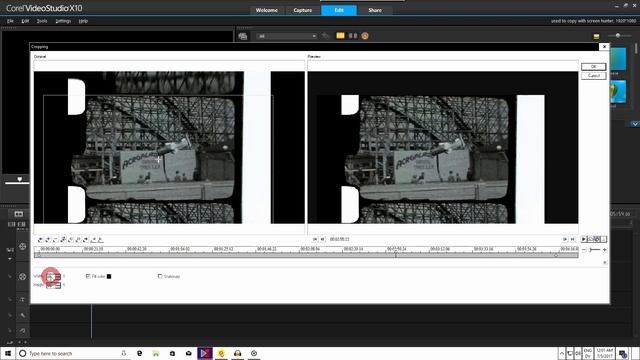
Task: Click the end keyframe near the timeline's right
Action: [556, 255]
